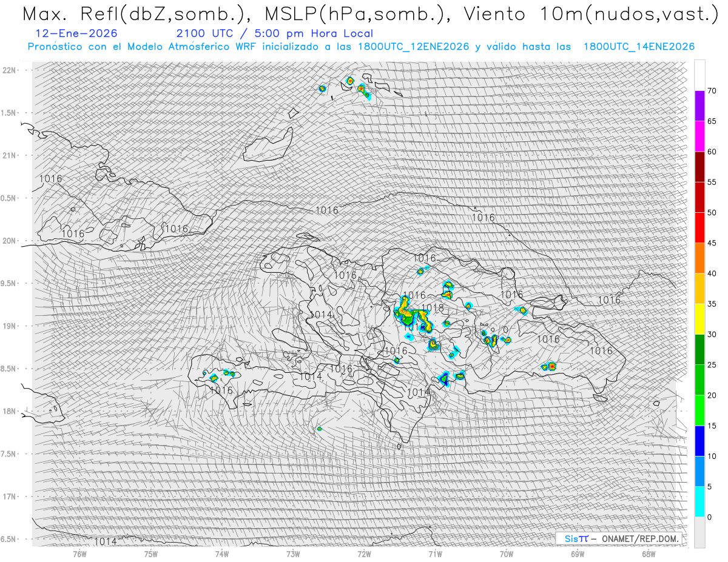Select the date label '12-Ene-2026'
Screen dimensions: 728x562
point(76,33)
